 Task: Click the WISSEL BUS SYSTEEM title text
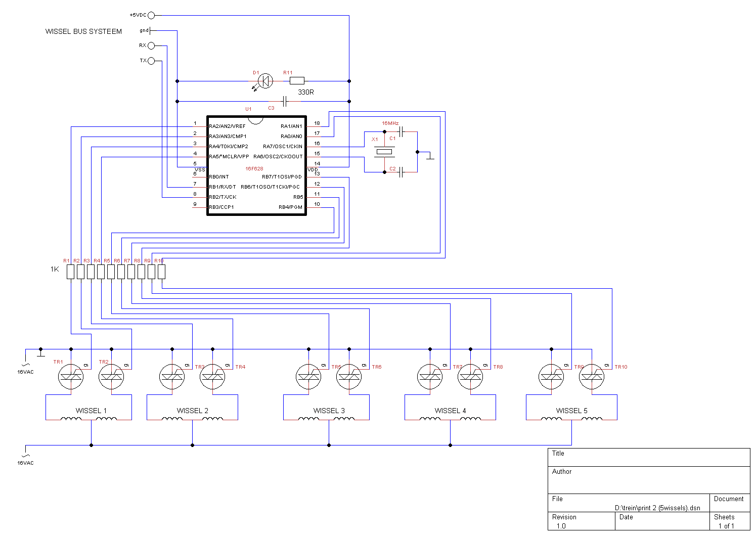pyautogui.click(x=83, y=31)
